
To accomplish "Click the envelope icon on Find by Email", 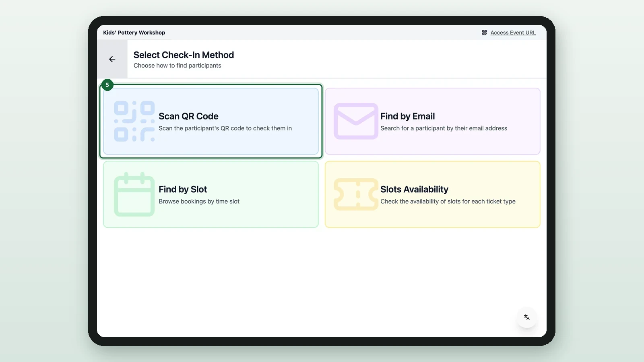I will 356,121.
